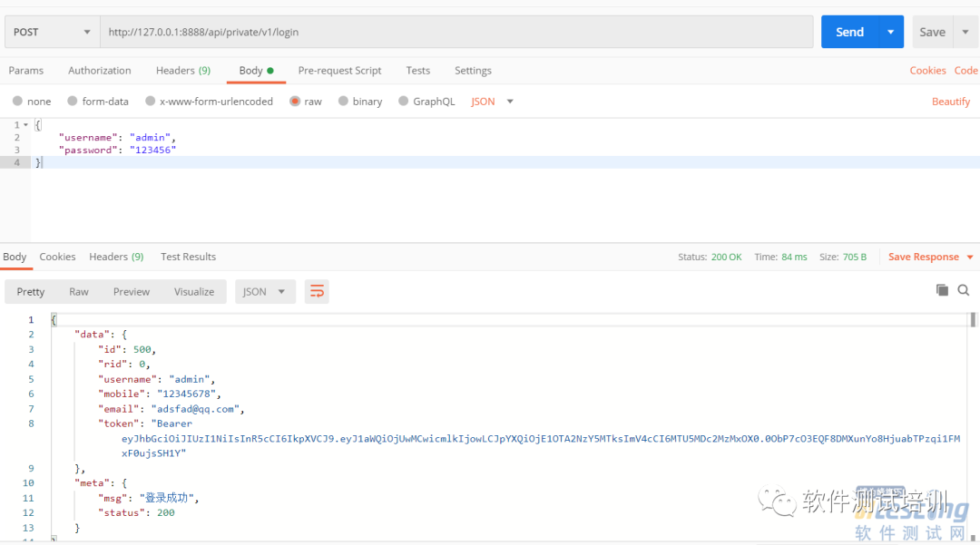Click the "adsfad@qq.com" email value
980x545 pixels.
coord(195,409)
